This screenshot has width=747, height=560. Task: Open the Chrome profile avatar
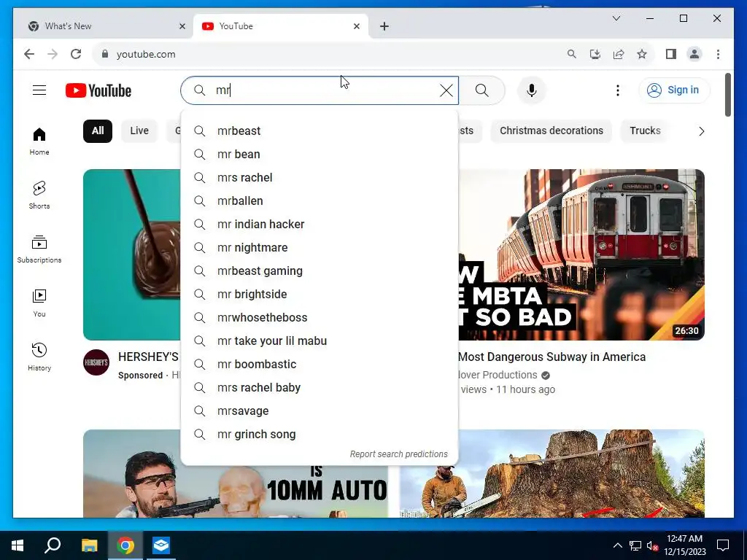click(694, 54)
